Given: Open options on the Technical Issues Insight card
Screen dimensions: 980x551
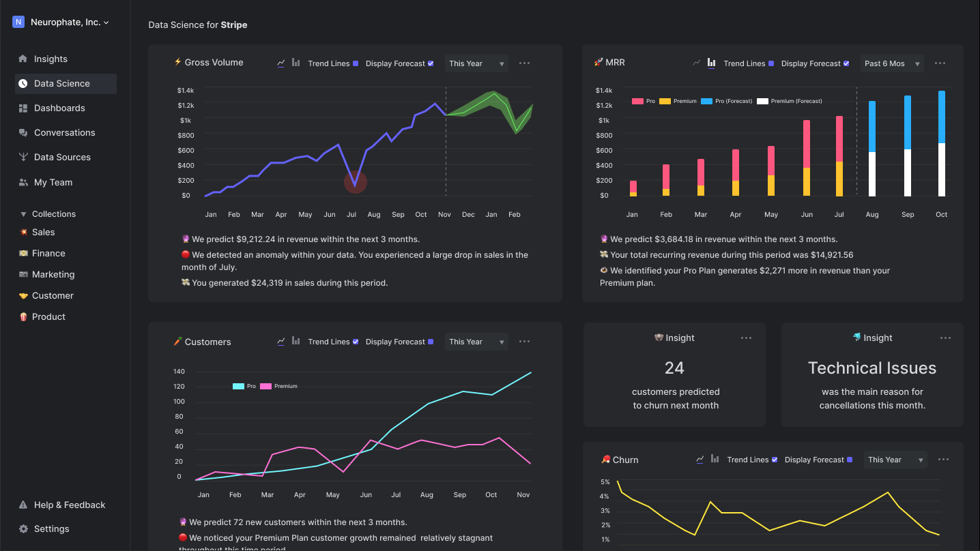Looking at the screenshot, I should click(945, 338).
